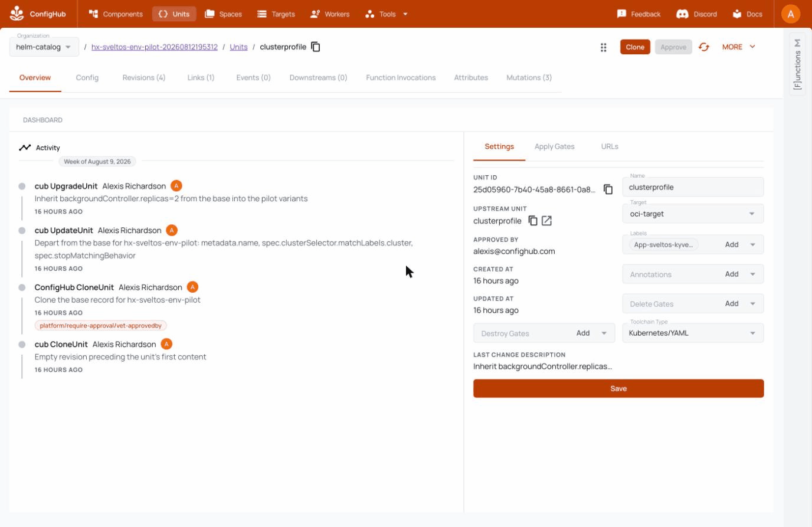The height and width of the screenshot is (527, 812).
Task: Click the Name input field
Action: (x=693, y=187)
